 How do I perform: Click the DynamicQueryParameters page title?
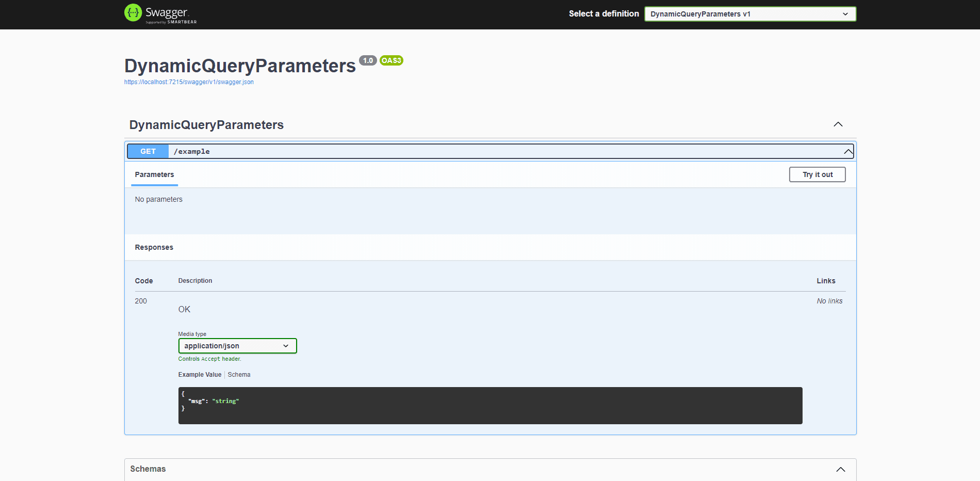tap(239, 66)
